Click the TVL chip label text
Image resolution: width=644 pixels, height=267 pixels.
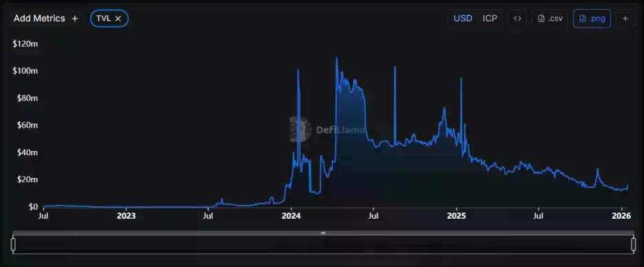coord(103,19)
